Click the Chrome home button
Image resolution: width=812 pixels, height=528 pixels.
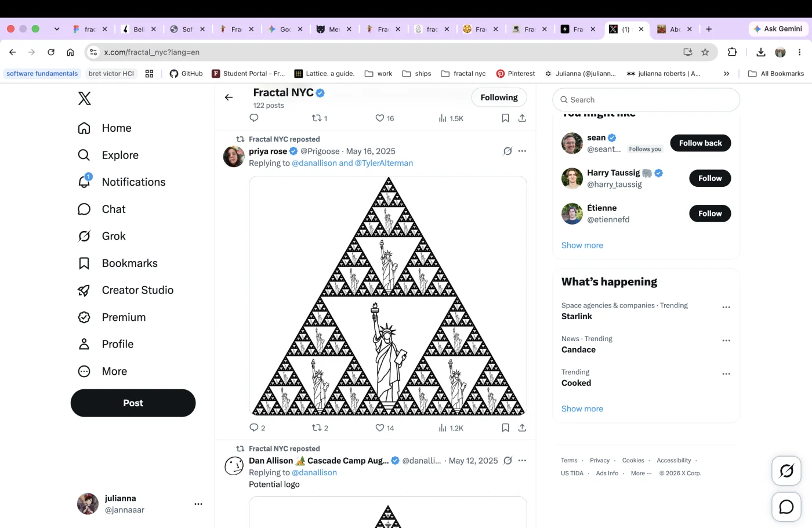coord(70,52)
